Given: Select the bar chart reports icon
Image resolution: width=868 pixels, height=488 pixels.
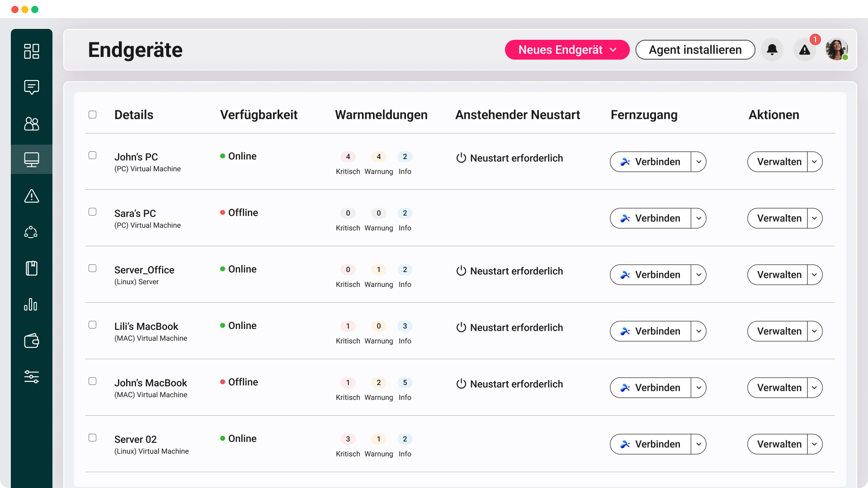Looking at the screenshot, I should (31, 304).
